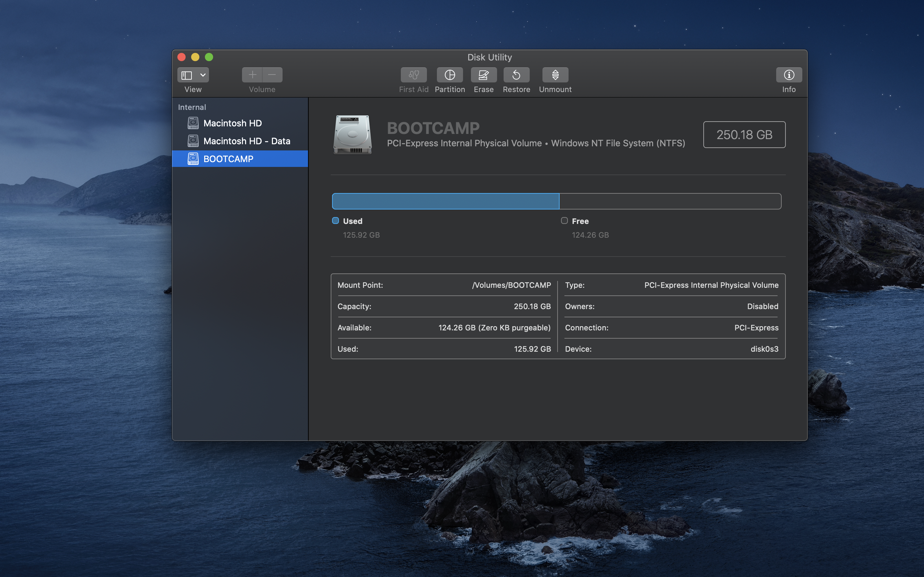This screenshot has height=577, width=924.
Task: Select Macintosh HD - Data volume
Action: pyautogui.click(x=246, y=141)
